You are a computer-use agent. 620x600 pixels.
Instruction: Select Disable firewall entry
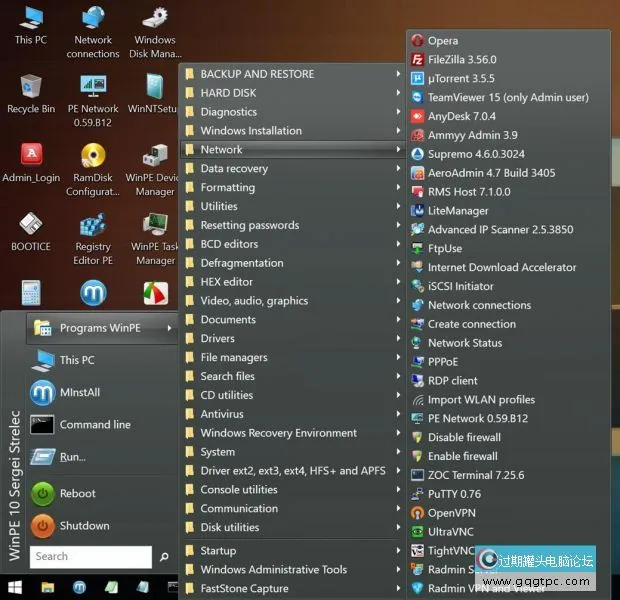coord(461,437)
